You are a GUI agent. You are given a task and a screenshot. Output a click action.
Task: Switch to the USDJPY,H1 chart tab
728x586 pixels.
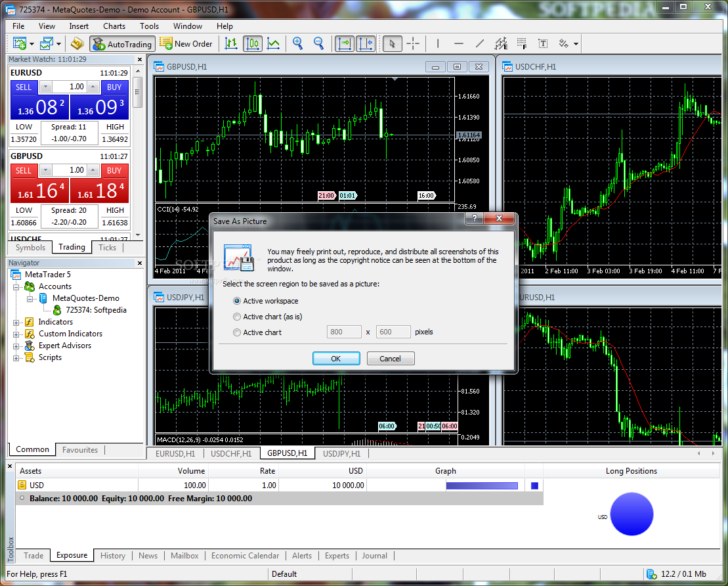click(x=342, y=453)
